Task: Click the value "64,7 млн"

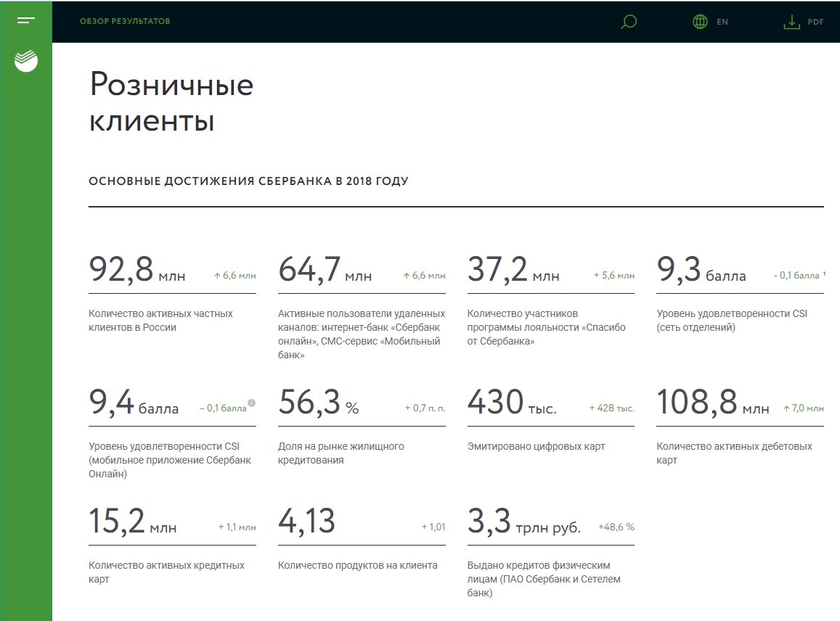Action: click(x=325, y=269)
